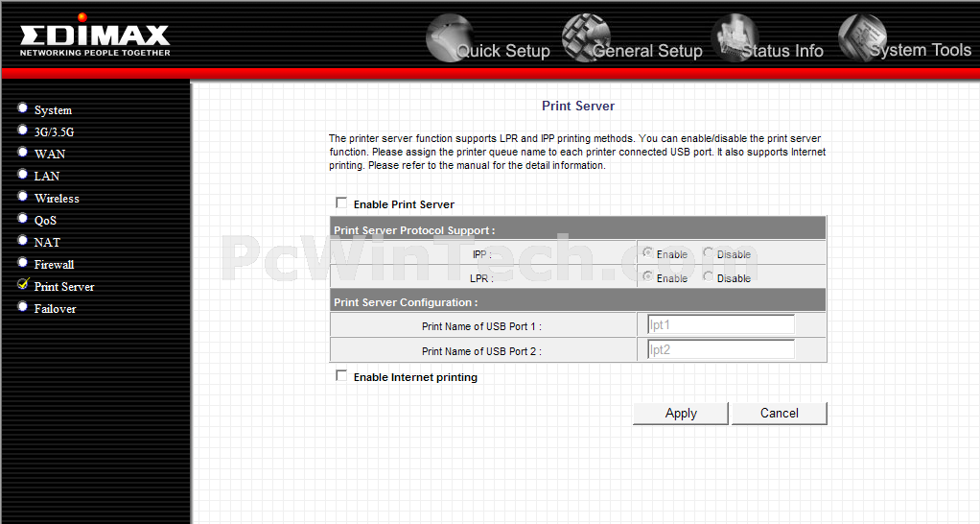This screenshot has width=980, height=524.
Task: Click the USB Port 1 print name field
Action: coord(721,324)
